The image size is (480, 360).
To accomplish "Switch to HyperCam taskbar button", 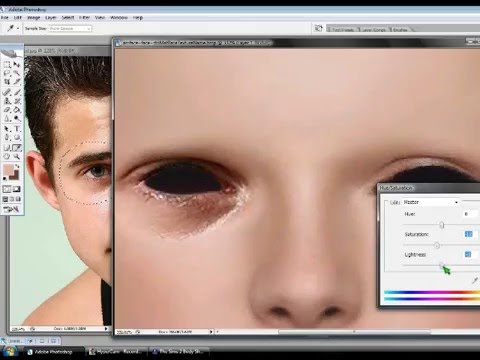I will pos(116,352).
